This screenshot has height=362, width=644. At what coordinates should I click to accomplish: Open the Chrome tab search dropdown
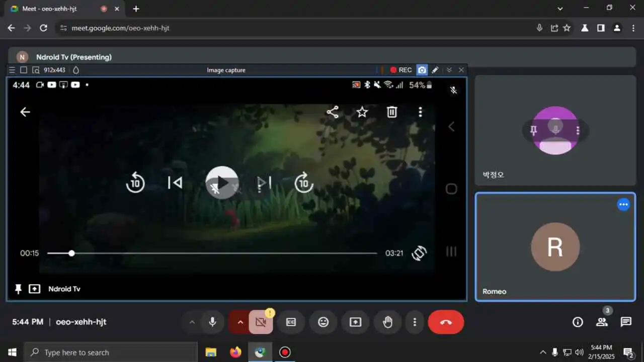pyautogui.click(x=560, y=9)
